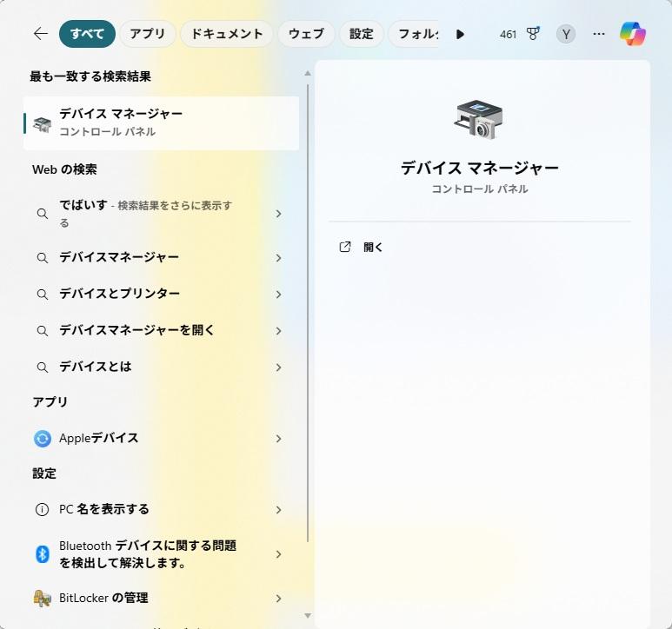The image size is (672, 629).
Task: Click the コントロール パネル subtitle in preview pane
Action: (x=480, y=189)
